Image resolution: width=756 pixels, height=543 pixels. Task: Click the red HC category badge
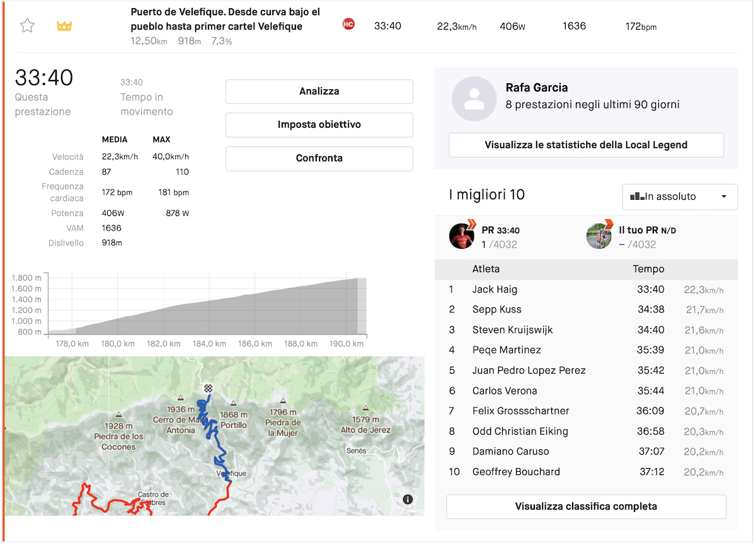click(348, 25)
